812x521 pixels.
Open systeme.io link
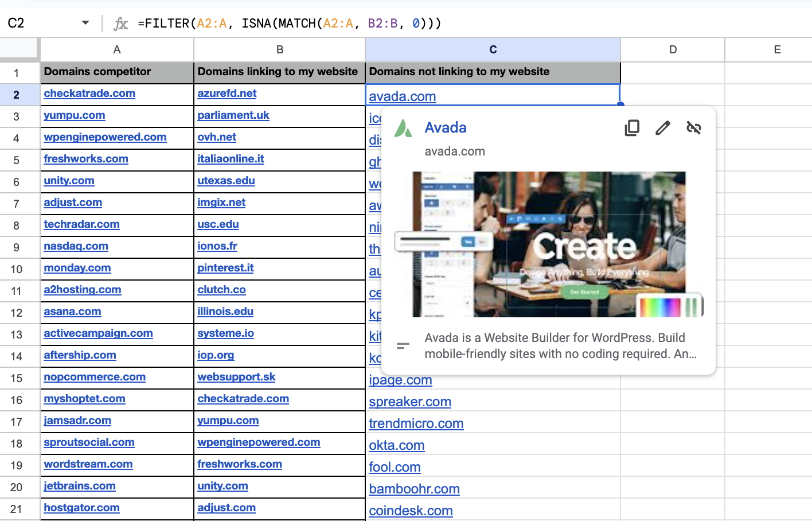coord(225,333)
